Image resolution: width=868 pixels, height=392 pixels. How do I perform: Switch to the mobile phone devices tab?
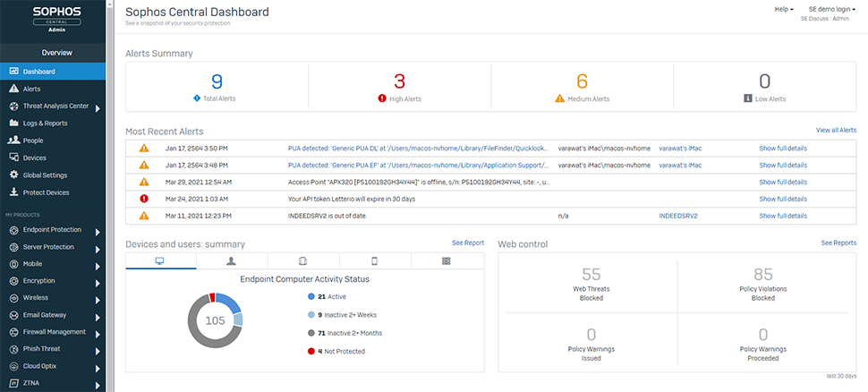[374, 260]
